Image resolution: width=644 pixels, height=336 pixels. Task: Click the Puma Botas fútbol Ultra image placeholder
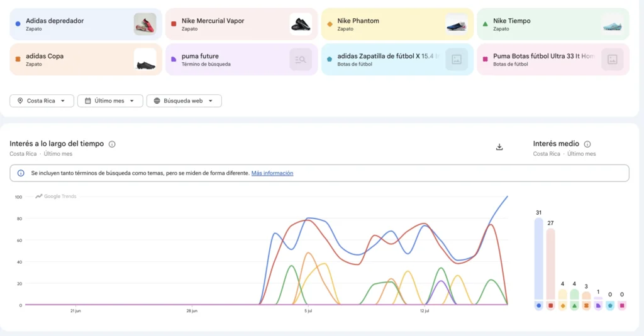612,59
